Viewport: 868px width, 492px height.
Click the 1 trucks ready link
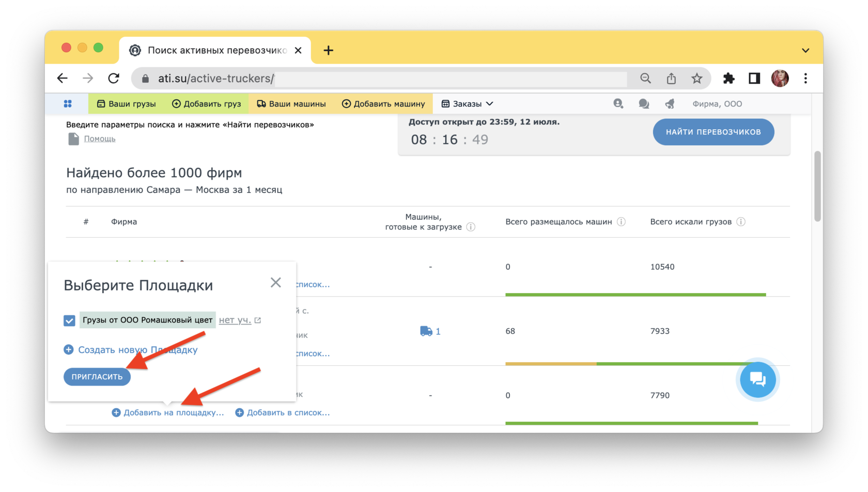tap(438, 331)
